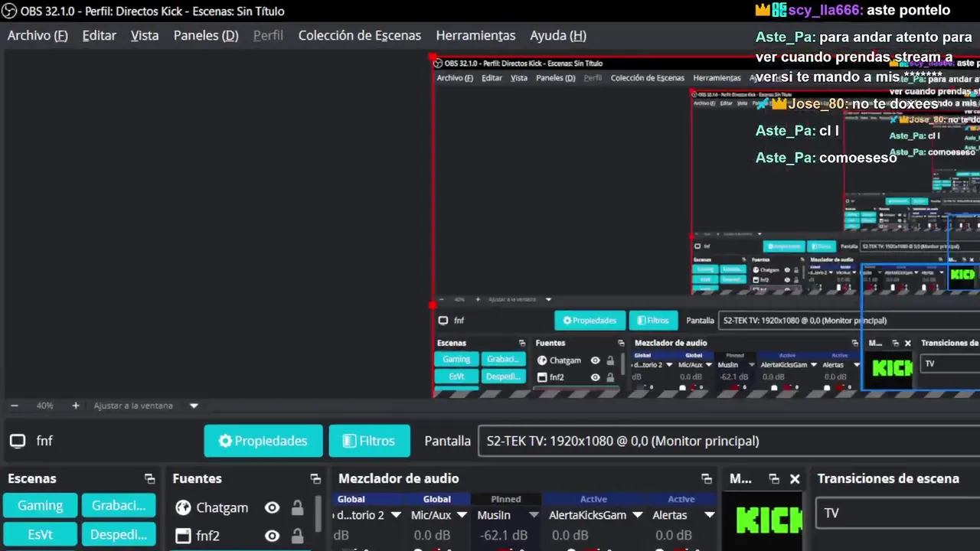Click the Gaming scene in the mirrored preview

[456, 360]
